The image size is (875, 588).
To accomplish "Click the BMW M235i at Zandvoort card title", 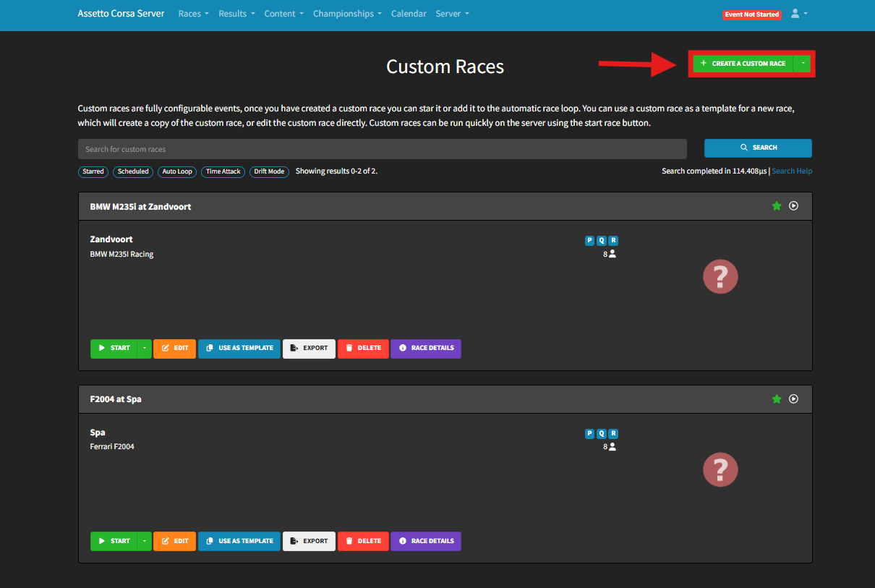I will point(140,207).
